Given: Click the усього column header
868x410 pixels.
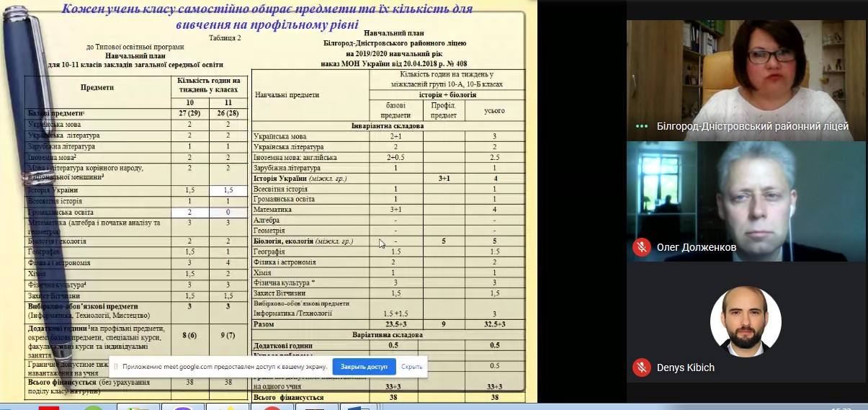Looking at the screenshot, I should [495, 111].
